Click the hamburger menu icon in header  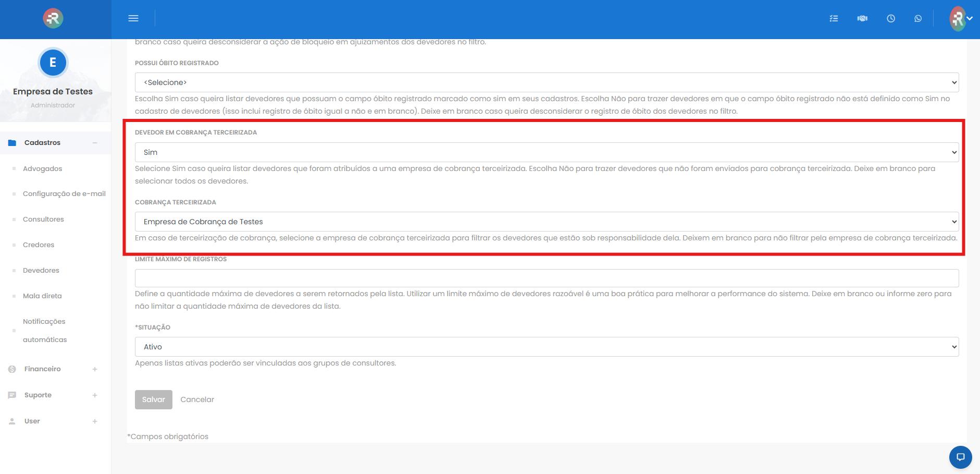point(133,18)
